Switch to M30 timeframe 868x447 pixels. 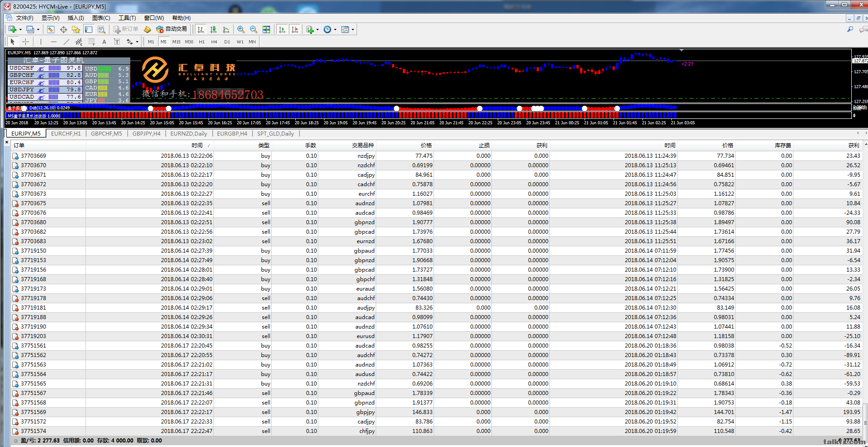point(189,42)
